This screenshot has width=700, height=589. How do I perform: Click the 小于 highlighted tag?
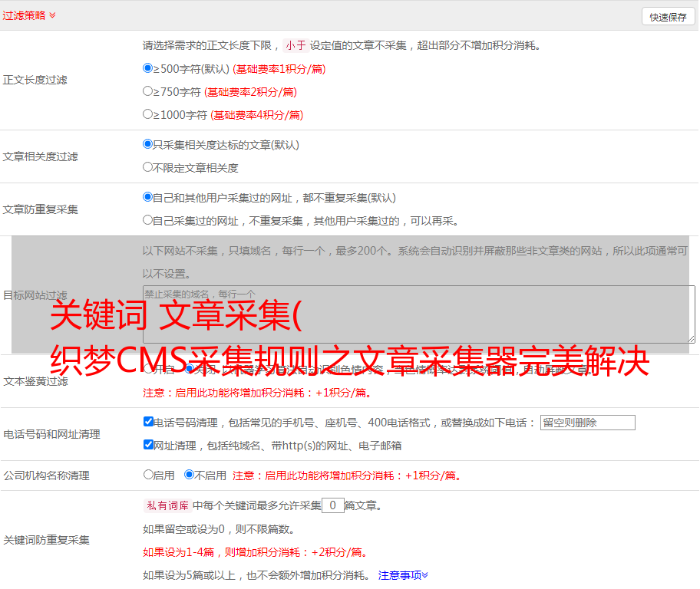(x=296, y=45)
